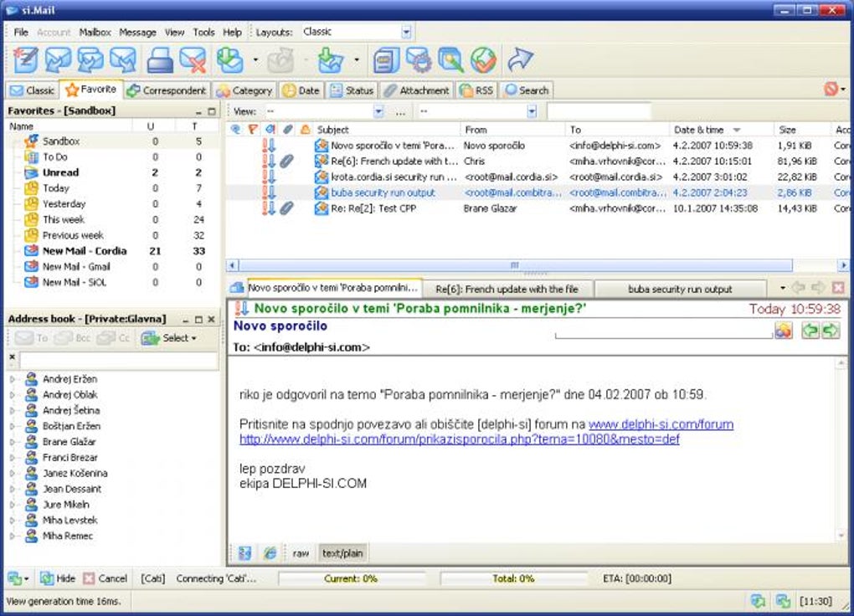The image size is (854, 616).
Task: Open search using the magnifier toolbar icon
Action: (450, 59)
